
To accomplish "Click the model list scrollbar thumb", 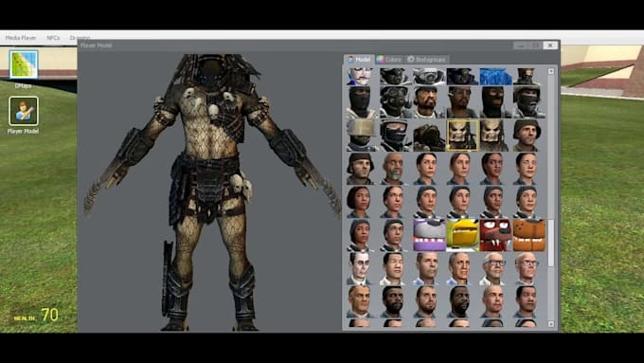I will pyautogui.click(x=551, y=243).
